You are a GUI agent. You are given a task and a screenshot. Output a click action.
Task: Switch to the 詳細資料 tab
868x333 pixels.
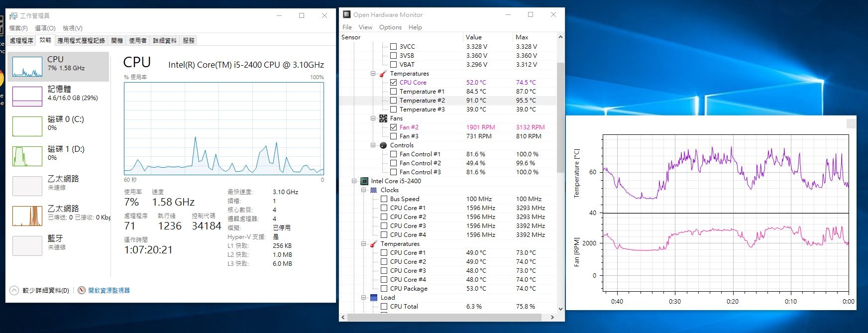pos(165,41)
